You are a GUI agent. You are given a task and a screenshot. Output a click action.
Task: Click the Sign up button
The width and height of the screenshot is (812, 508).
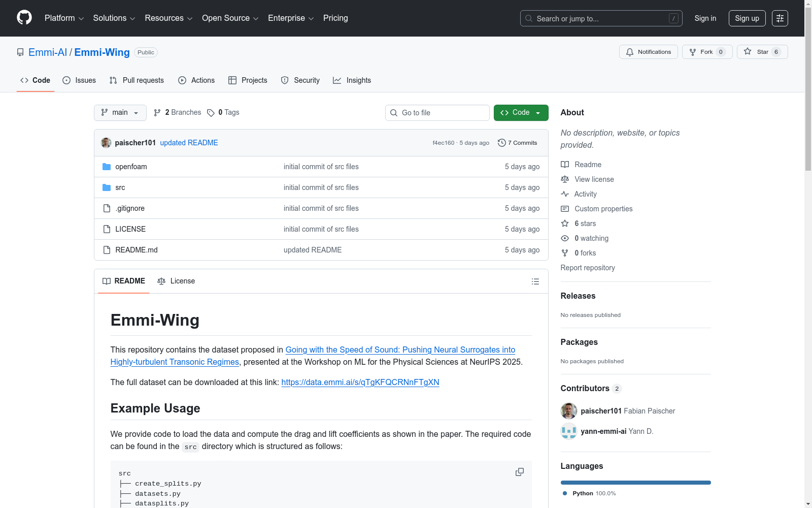tap(747, 18)
